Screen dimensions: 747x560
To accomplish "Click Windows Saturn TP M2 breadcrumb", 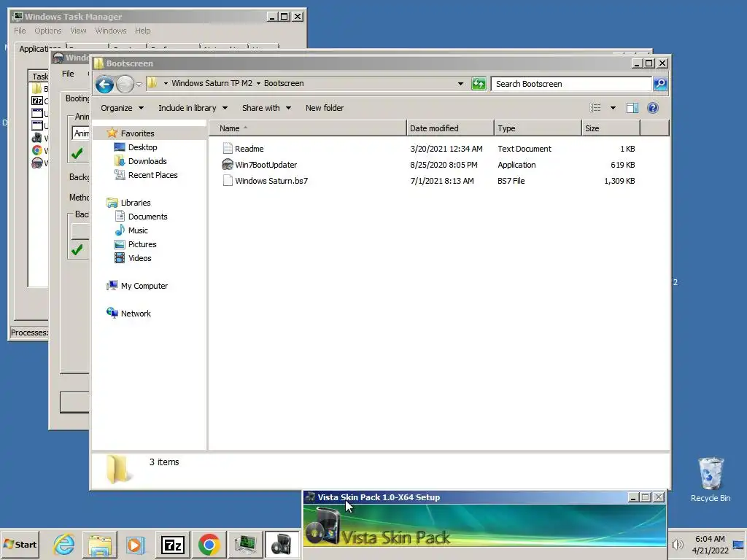I will (x=212, y=83).
